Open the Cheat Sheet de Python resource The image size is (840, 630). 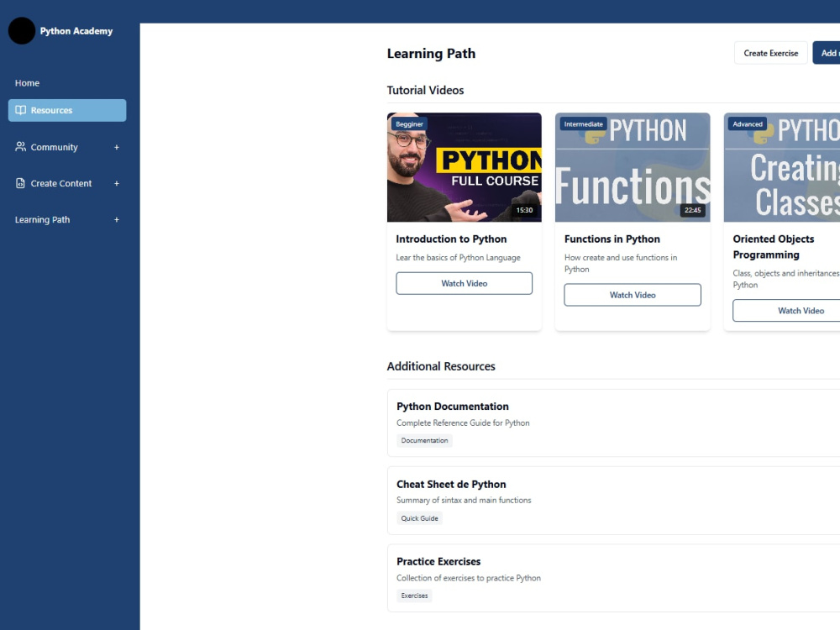[613, 501]
